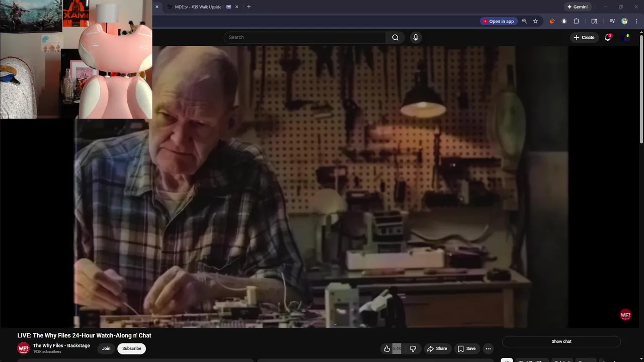Type in the YouTube Search field
Viewport: 644px width, 362px height.
(305, 37)
